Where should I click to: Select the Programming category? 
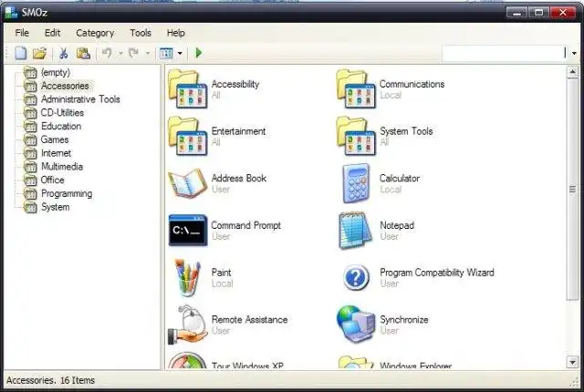67,194
